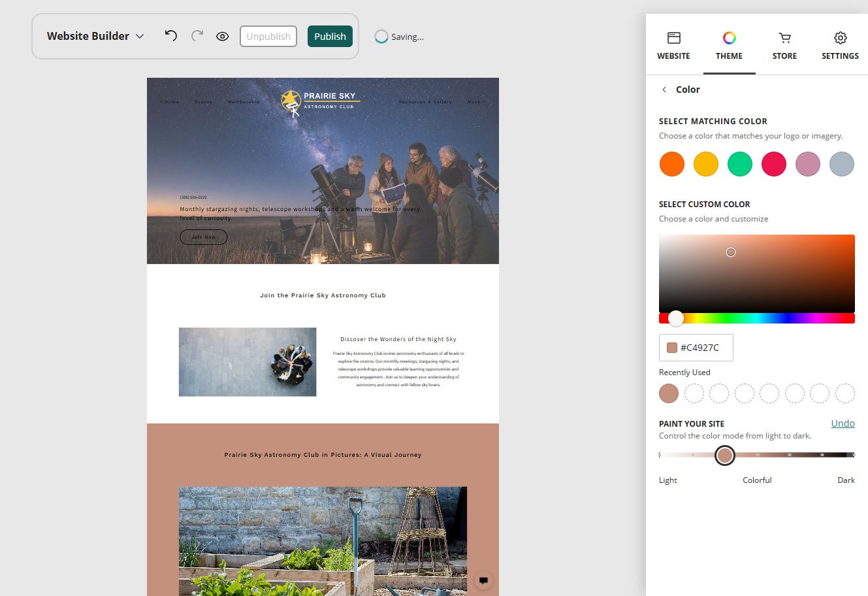Click the undo arrow icon in toolbar
The height and width of the screenshot is (596, 868).
tap(170, 36)
